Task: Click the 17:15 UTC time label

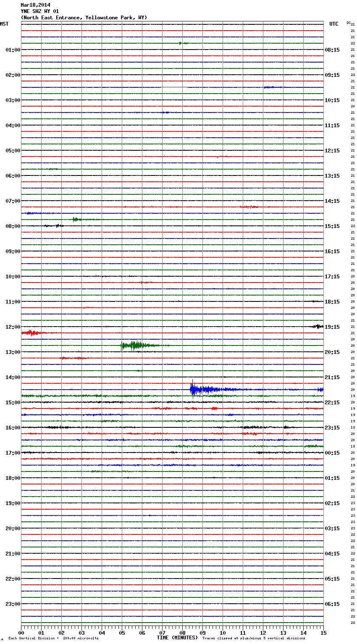Action: point(332,277)
